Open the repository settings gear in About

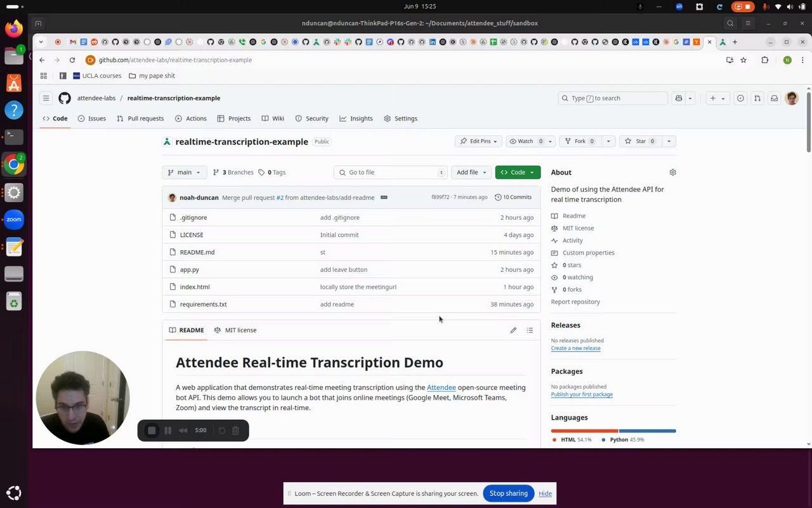point(672,172)
